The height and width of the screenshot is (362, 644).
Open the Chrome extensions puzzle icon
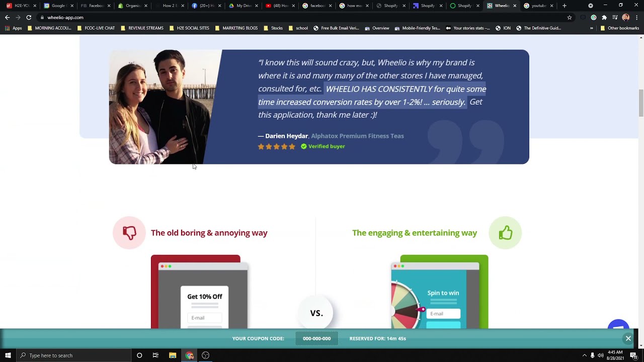click(x=604, y=17)
